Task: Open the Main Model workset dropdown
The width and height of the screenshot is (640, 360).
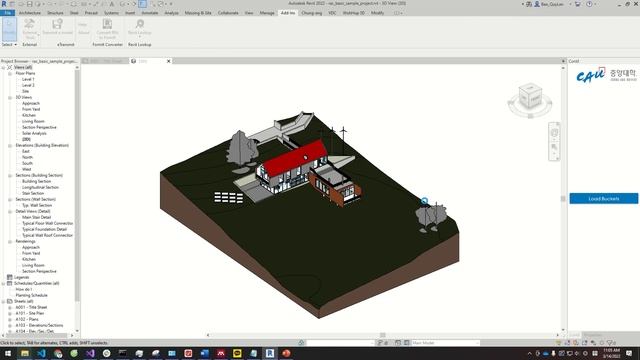Action: pos(445,343)
